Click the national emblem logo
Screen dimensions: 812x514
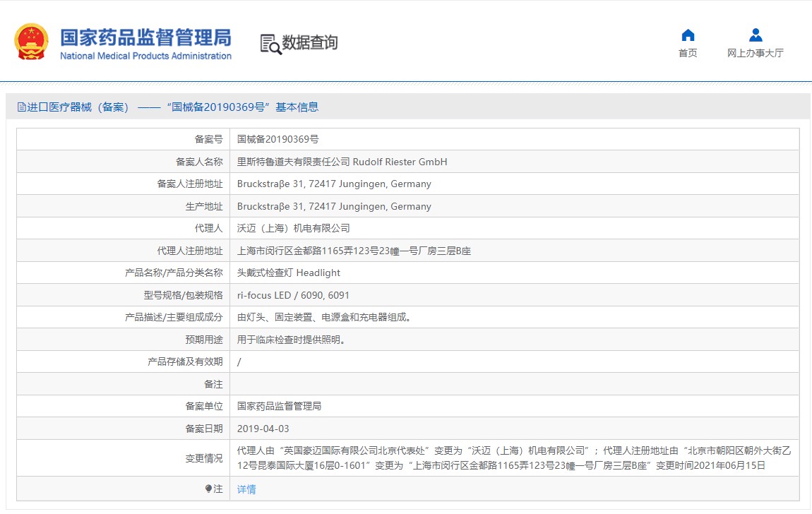31,42
